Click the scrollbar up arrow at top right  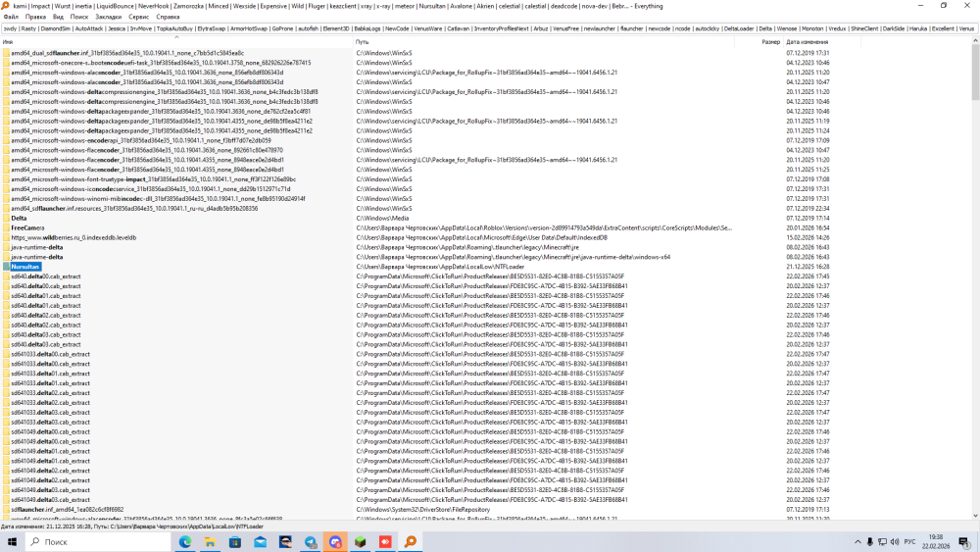tap(975, 40)
